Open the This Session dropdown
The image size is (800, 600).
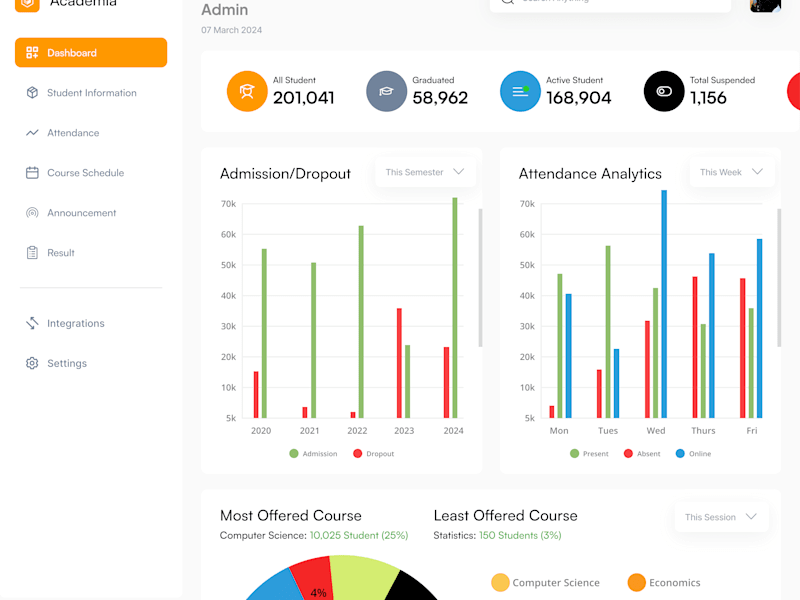pos(721,517)
